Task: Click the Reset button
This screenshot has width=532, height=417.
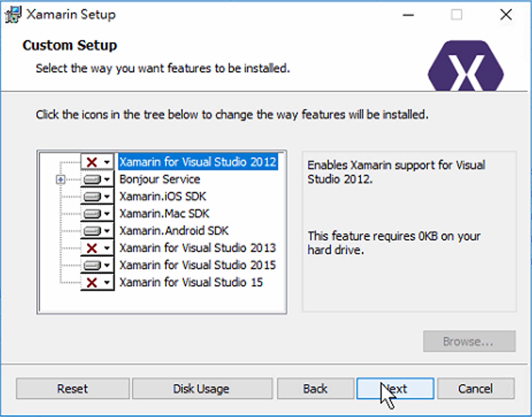Action: coord(73,388)
